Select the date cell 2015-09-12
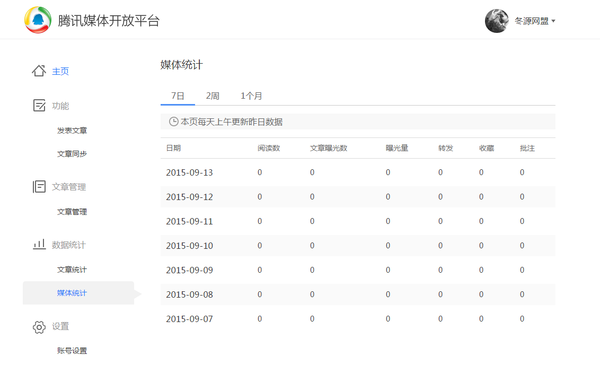Image resolution: width=600 pixels, height=373 pixels. (189, 197)
